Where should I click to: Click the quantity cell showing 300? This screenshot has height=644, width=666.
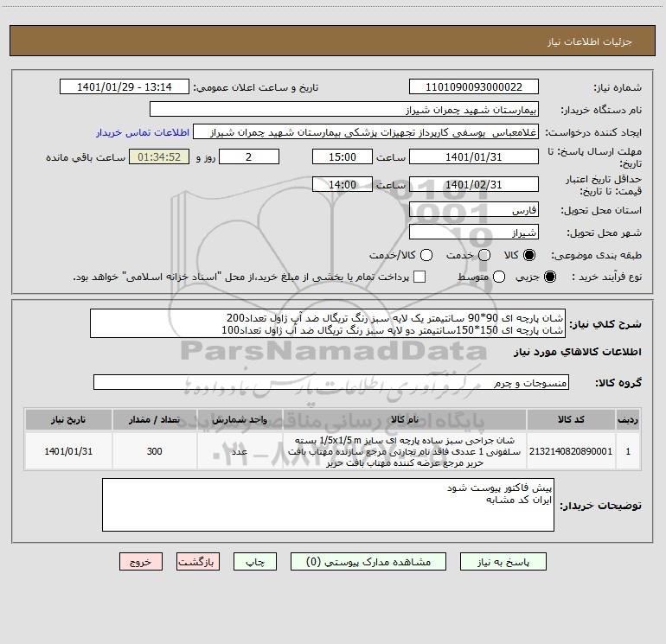click(x=154, y=451)
